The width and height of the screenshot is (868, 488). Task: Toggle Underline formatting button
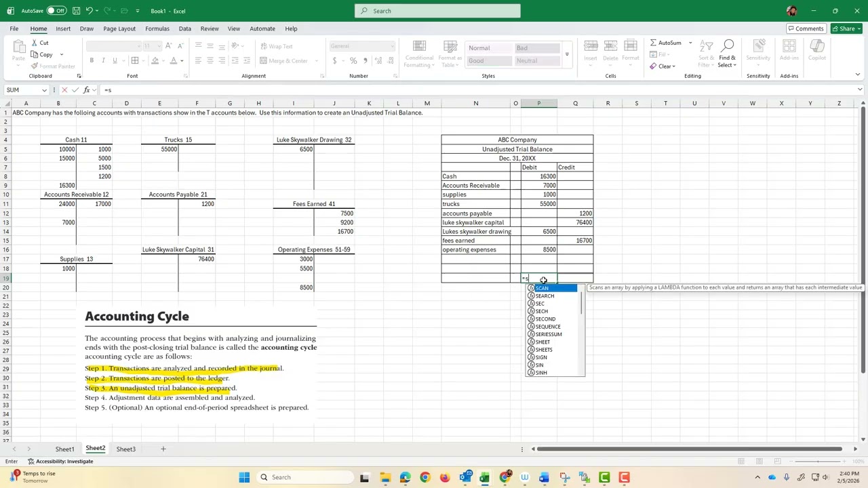(x=115, y=60)
